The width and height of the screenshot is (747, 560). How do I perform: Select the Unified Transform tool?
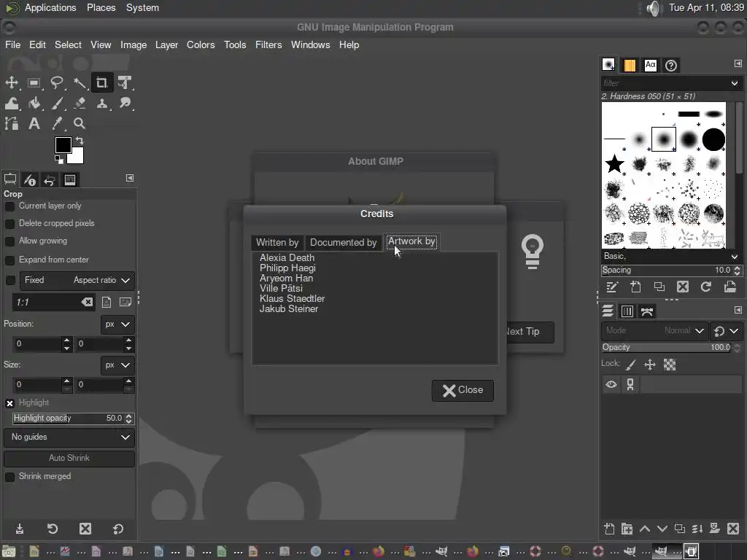(125, 83)
